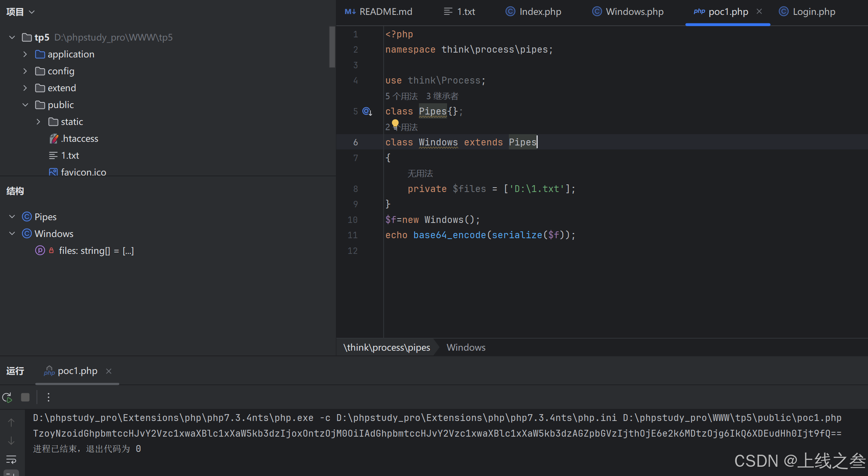
Task: Click the Windows breadcrumb item
Action: 466,347
